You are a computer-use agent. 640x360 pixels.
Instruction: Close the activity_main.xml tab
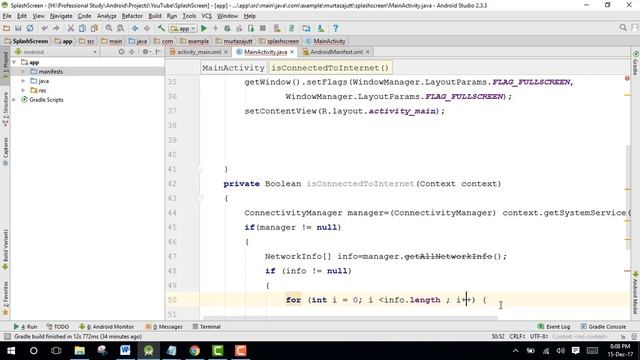point(226,52)
